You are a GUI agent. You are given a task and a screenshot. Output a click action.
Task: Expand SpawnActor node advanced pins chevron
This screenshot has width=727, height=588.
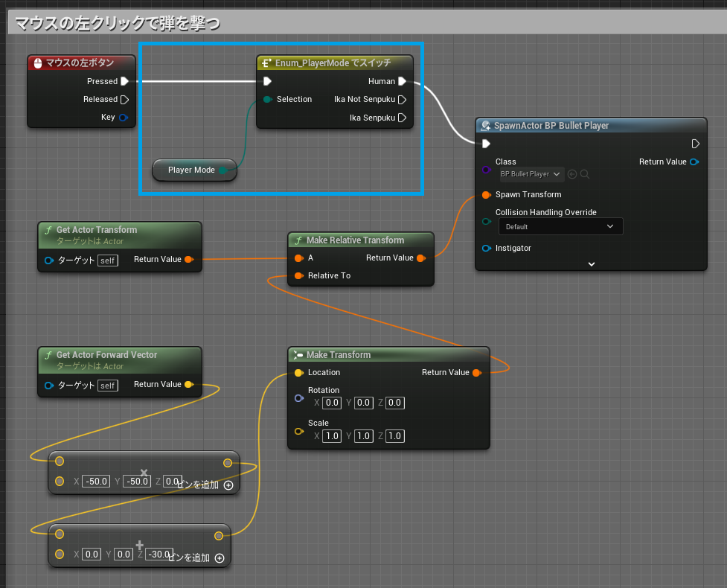(x=591, y=264)
